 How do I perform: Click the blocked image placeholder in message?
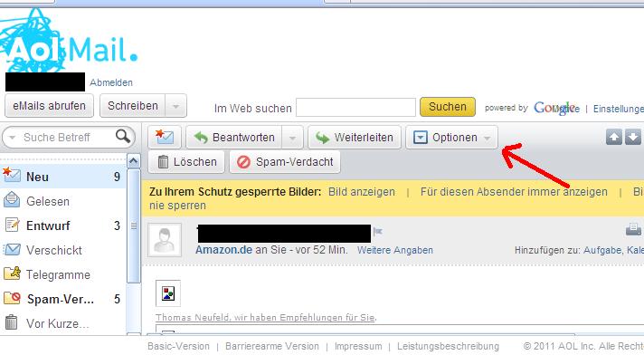168,293
